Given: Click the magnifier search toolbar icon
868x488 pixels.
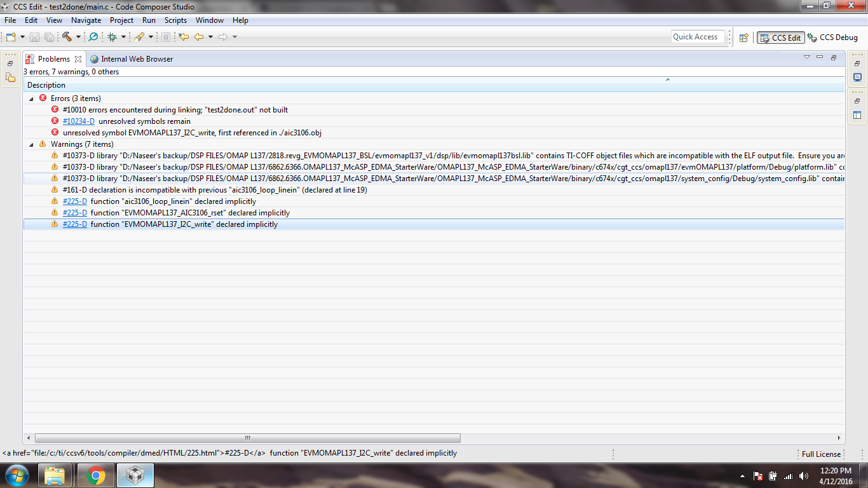Looking at the screenshot, I should tap(93, 37).
